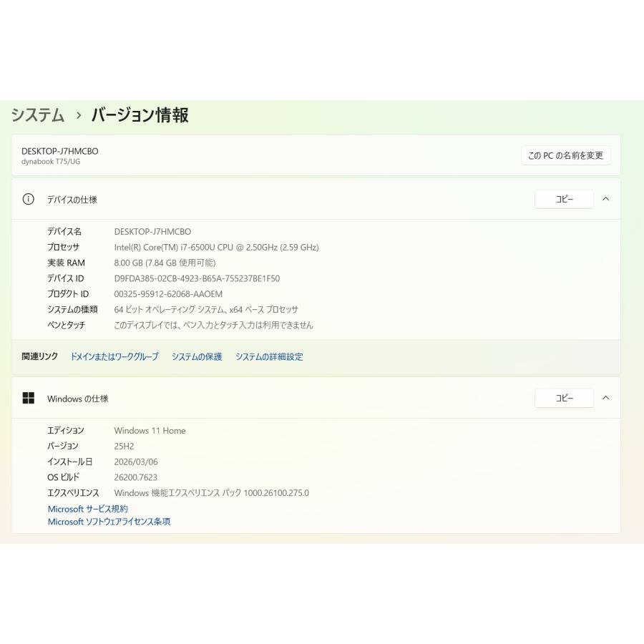This screenshot has width=644, height=644.
Task: Click the エクスペリエンス label
Action: tap(73, 493)
